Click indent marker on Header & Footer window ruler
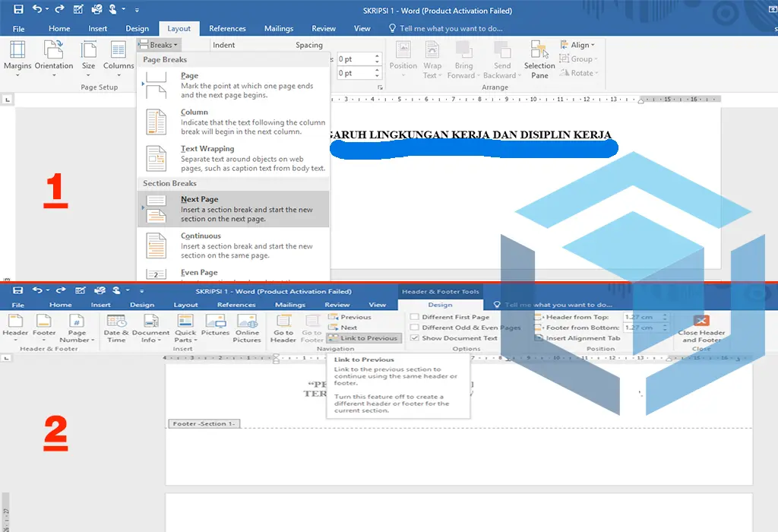The image size is (778, 532). [277, 358]
